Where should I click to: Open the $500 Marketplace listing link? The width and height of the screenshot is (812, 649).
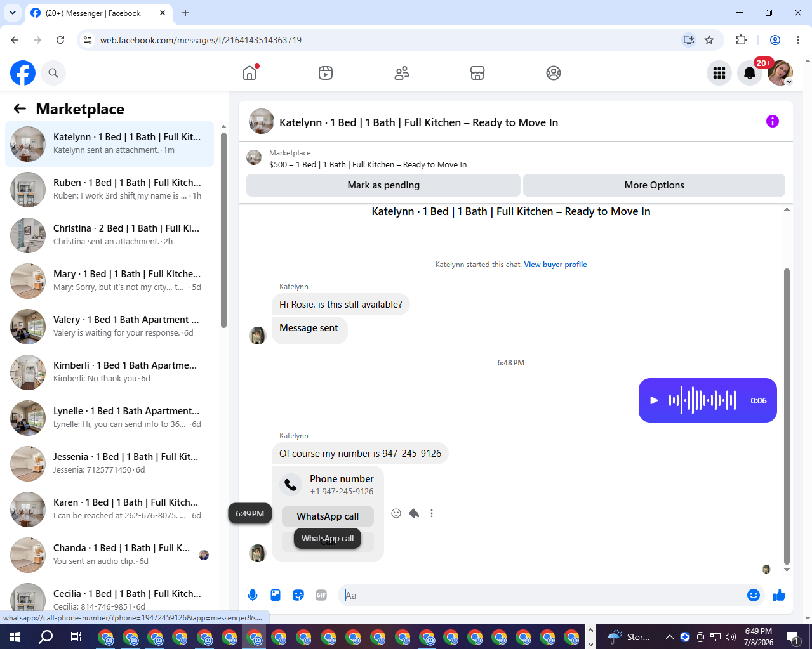(x=368, y=164)
